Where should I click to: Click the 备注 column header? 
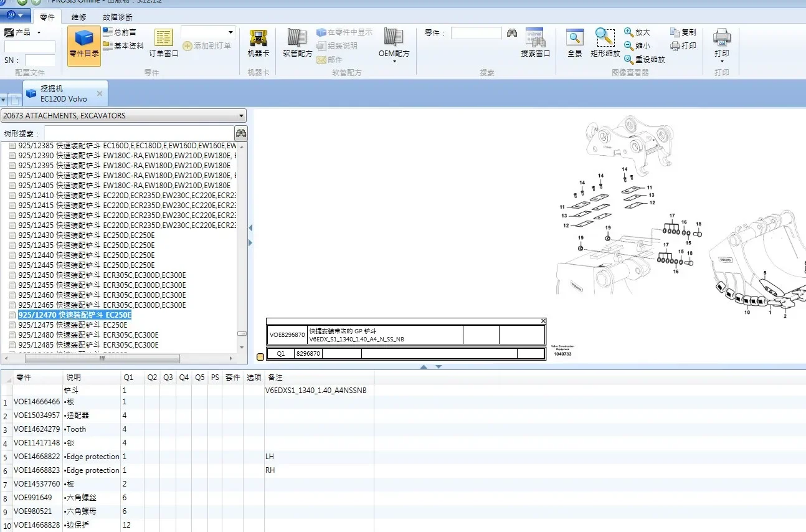(x=319, y=377)
